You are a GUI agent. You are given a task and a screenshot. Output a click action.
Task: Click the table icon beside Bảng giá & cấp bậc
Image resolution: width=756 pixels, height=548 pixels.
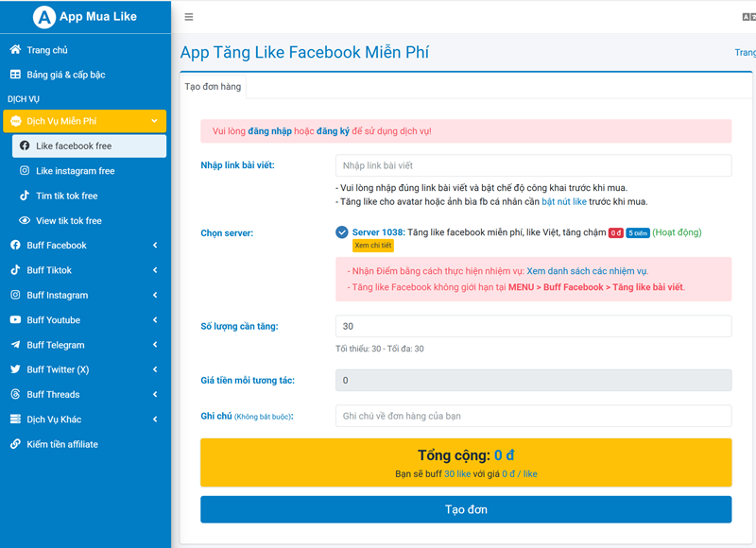pos(15,75)
